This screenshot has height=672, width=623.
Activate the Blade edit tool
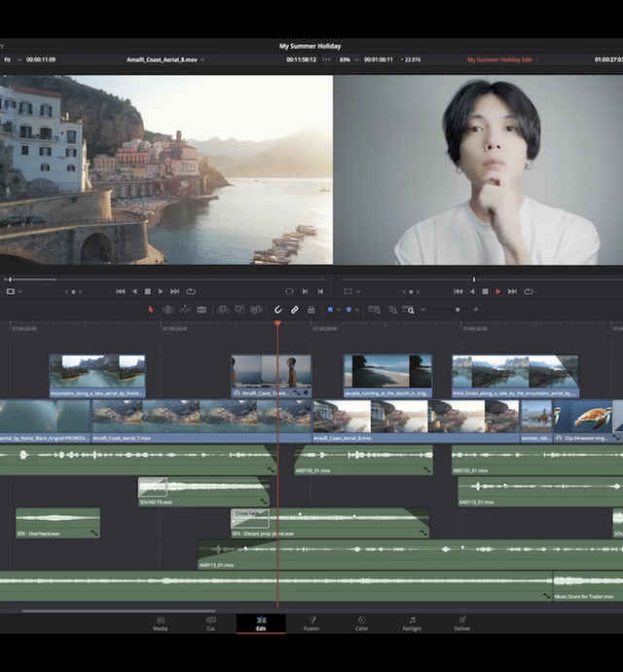pyautogui.click(x=202, y=310)
